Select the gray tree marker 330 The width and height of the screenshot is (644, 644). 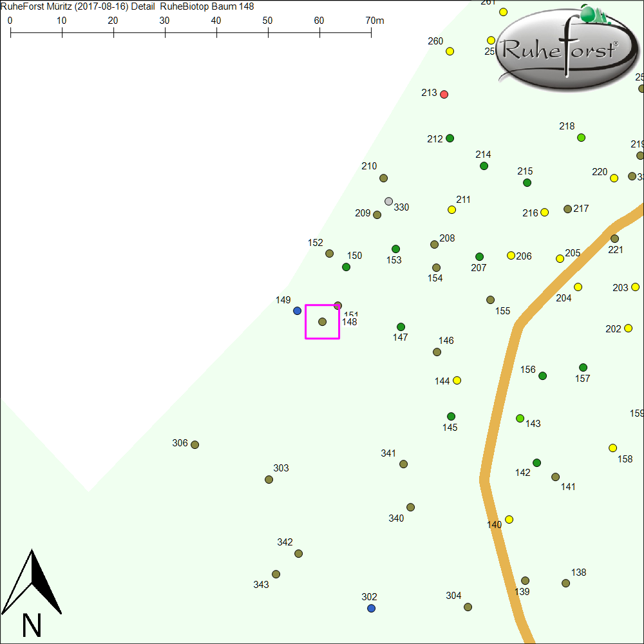click(388, 201)
